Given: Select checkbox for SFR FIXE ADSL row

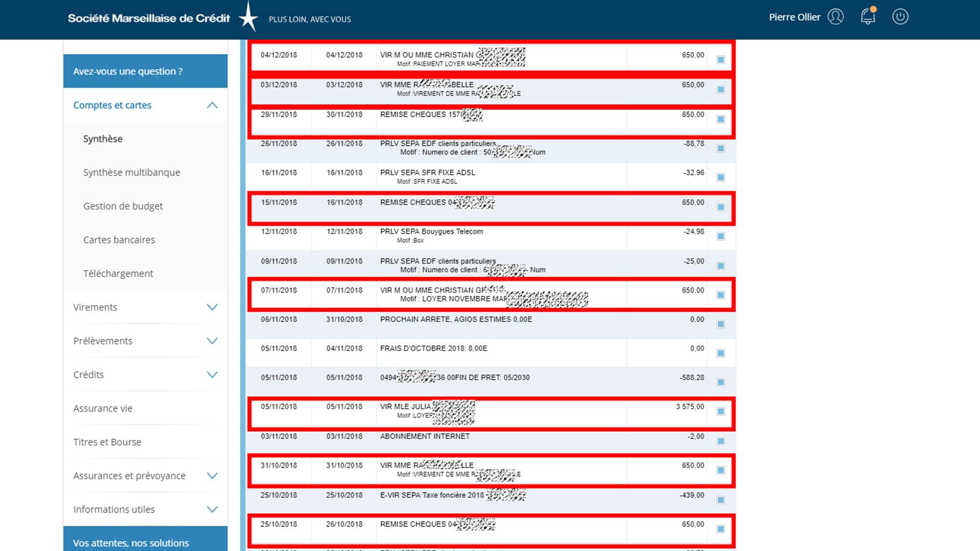Looking at the screenshot, I should pyautogui.click(x=721, y=178).
